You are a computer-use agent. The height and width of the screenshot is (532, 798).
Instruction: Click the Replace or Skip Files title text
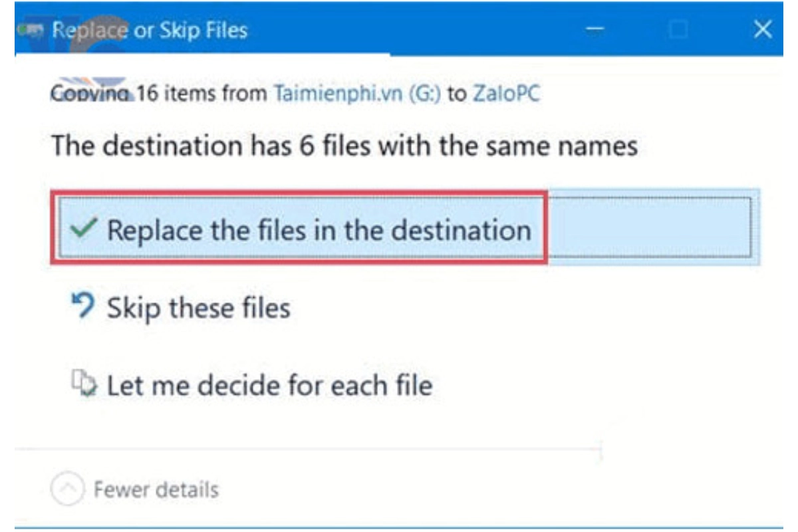pos(150,30)
